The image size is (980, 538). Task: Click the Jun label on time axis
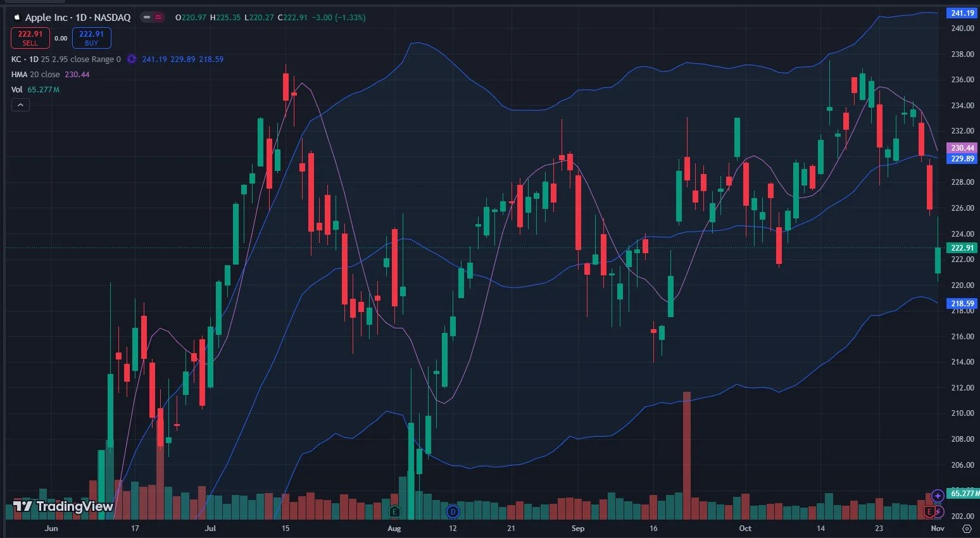click(x=51, y=528)
